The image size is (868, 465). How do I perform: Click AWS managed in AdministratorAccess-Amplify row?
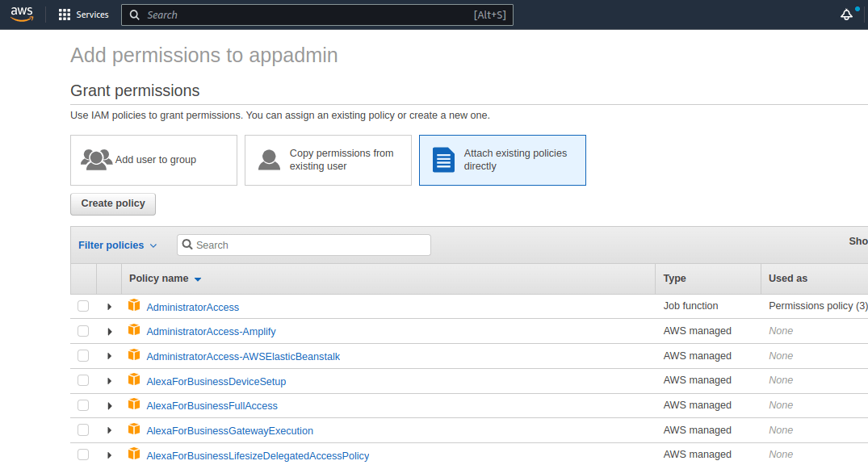point(697,330)
